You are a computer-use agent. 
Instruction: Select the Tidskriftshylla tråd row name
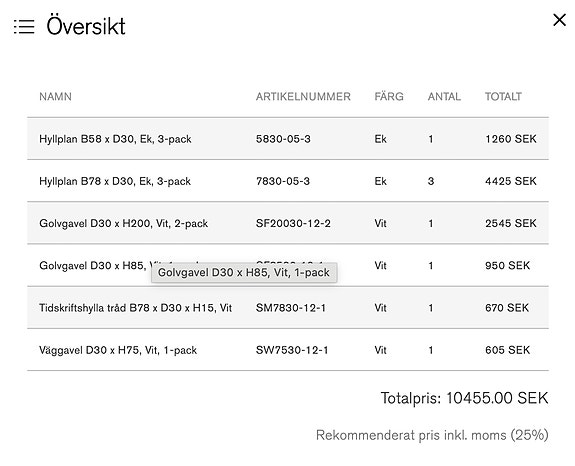point(135,308)
